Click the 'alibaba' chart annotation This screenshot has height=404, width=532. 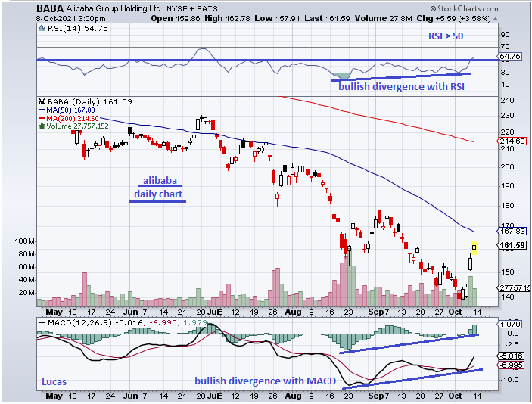[x=160, y=181]
